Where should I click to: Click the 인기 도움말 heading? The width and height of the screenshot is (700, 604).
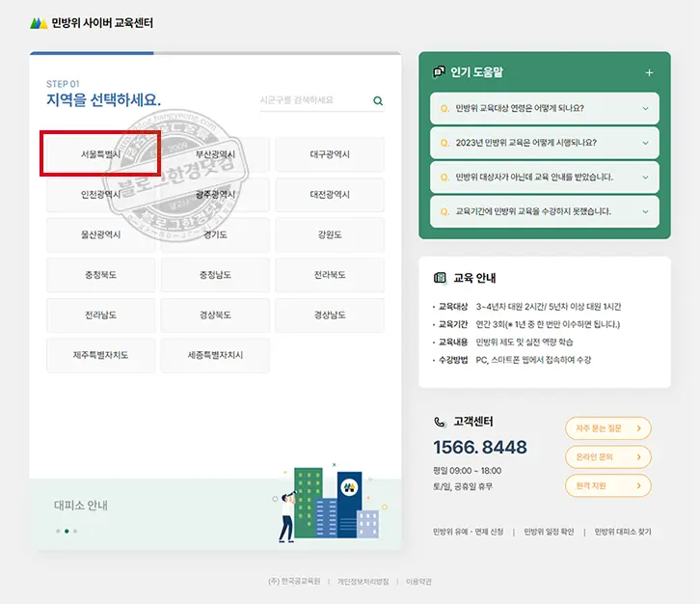[x=476, y=72]
